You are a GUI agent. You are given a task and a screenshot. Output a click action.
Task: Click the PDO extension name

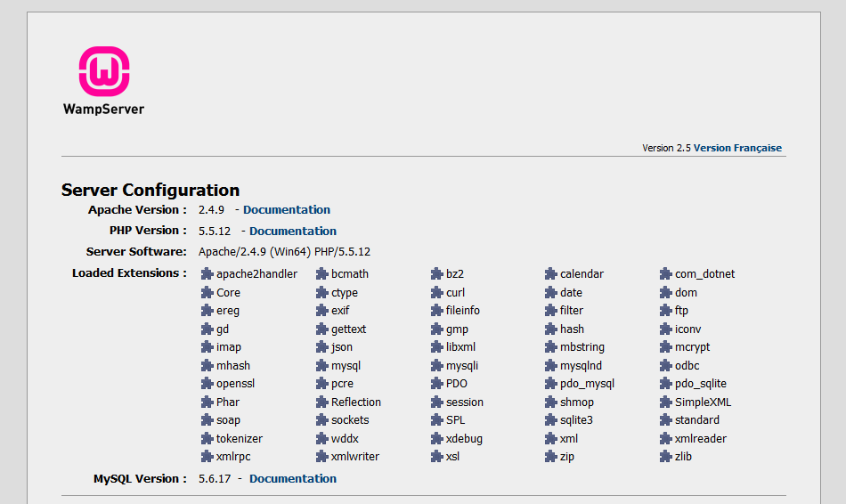[x=457, y=384]
